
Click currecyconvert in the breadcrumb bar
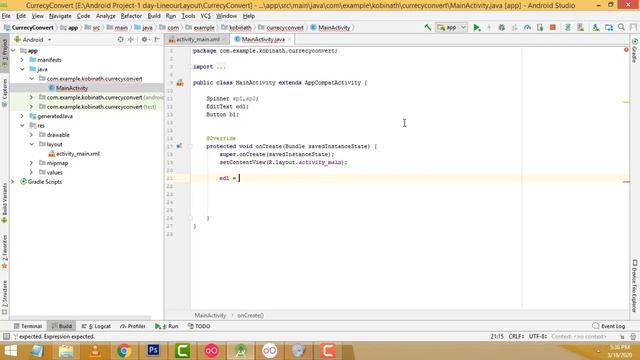pyautogui.click(x=285, y=28)
